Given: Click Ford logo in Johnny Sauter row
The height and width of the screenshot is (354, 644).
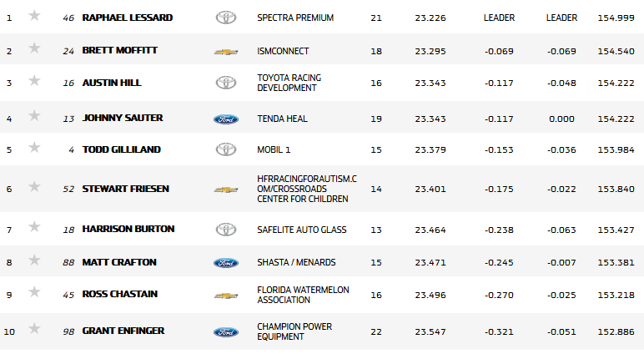Looking at the screenshot, I should click(225, 119).
